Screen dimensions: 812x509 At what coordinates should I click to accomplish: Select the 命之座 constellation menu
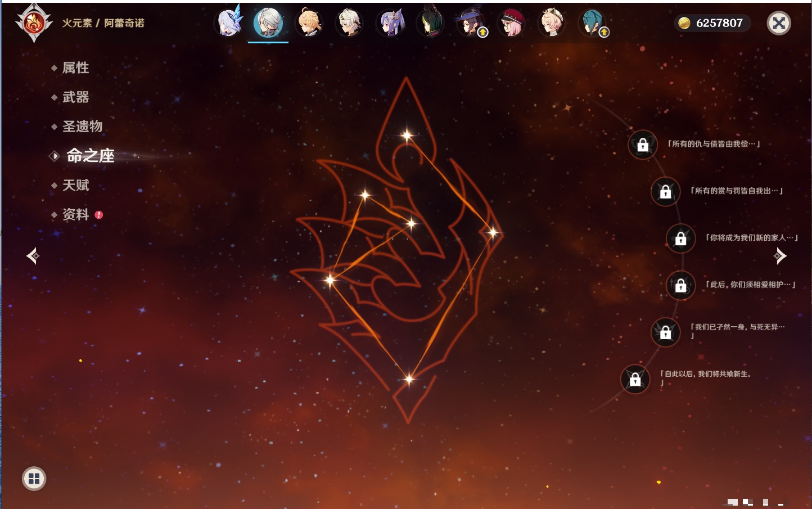point(91,156)
